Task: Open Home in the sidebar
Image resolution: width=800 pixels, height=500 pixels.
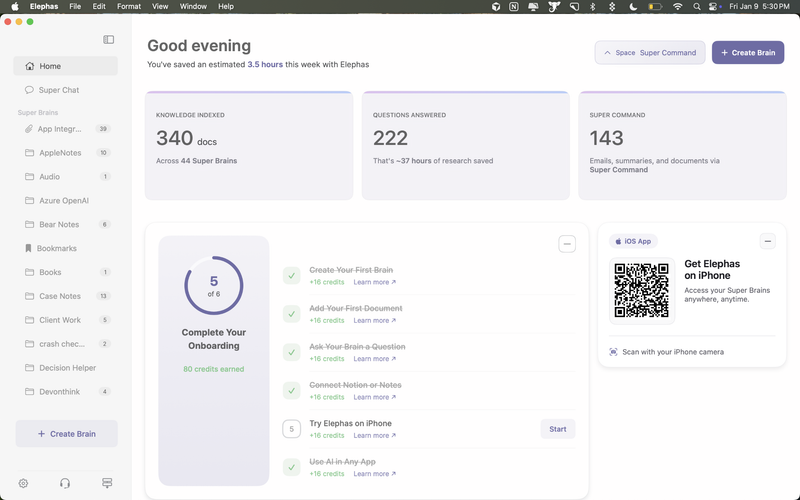Action: click(65, 66)
